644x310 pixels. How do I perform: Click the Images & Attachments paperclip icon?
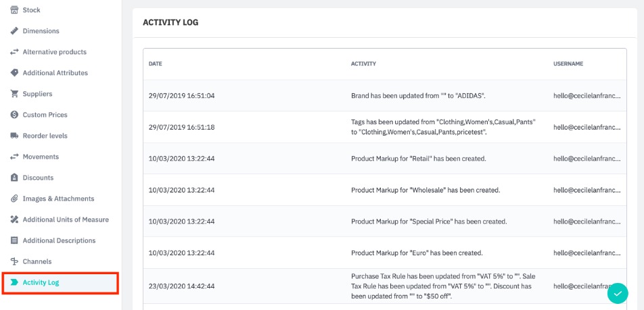coord(14,199)
